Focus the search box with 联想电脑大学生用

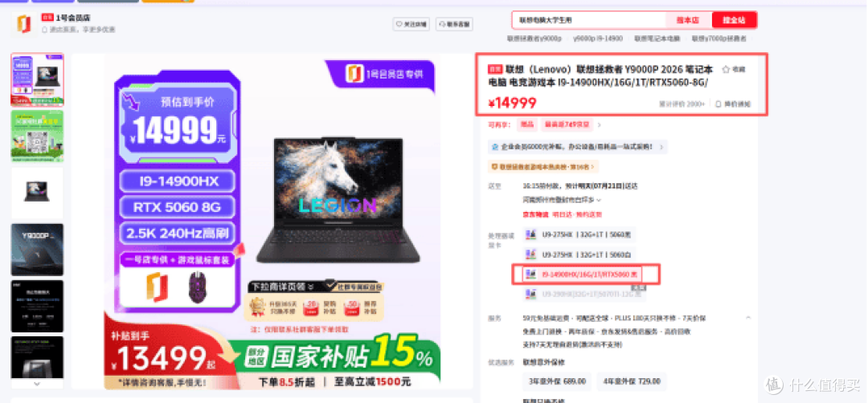[589, 20]
